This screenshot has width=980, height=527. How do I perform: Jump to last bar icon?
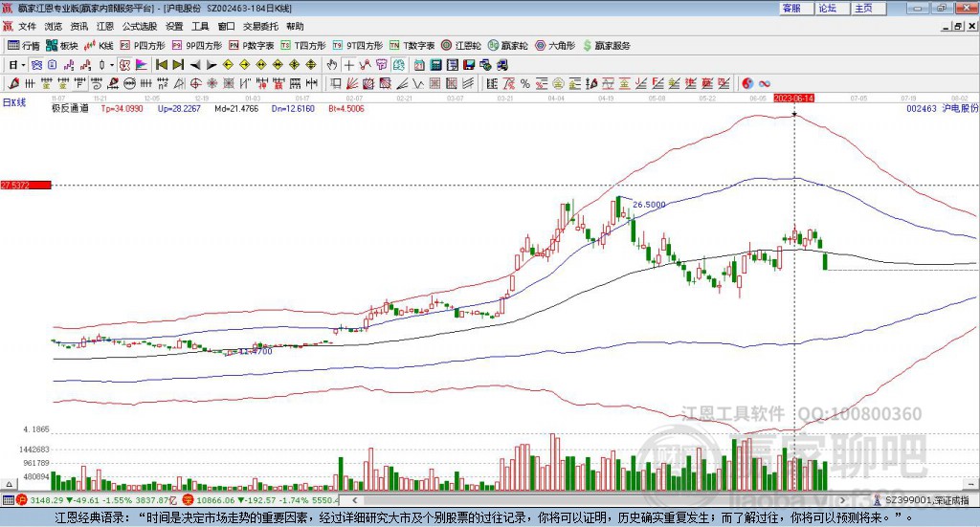tap(178, 65)
